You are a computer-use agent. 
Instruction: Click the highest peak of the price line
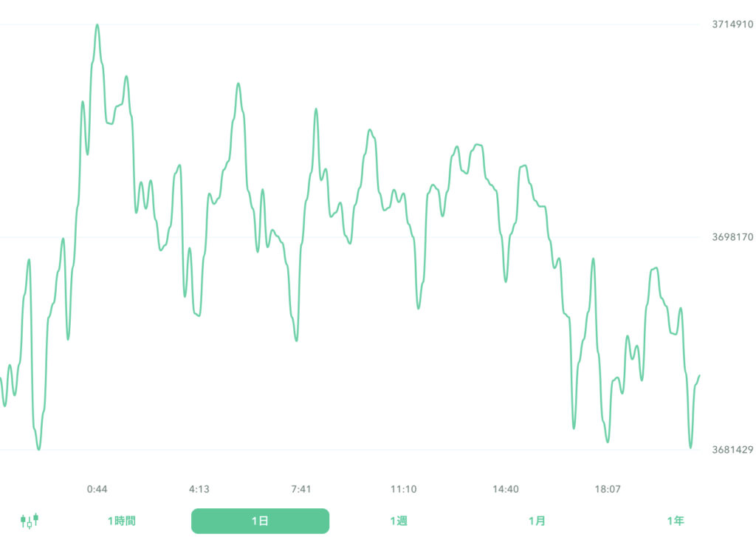click(97, 25)
